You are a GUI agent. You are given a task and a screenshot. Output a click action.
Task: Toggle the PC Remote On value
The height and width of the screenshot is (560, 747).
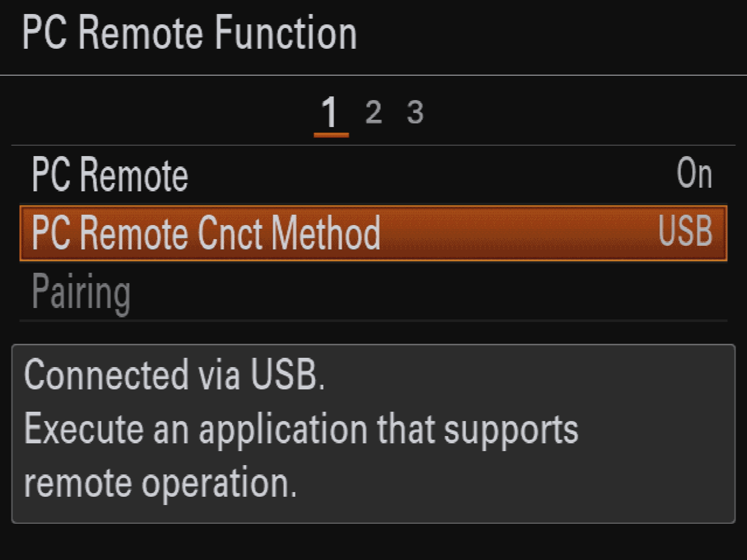[x=694, y=174]
